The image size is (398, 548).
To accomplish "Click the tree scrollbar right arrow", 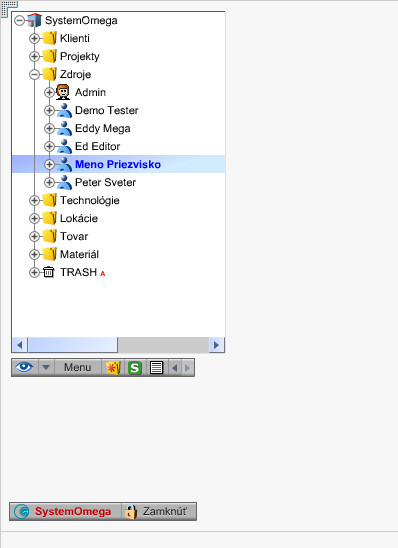I will pos(217,345).
